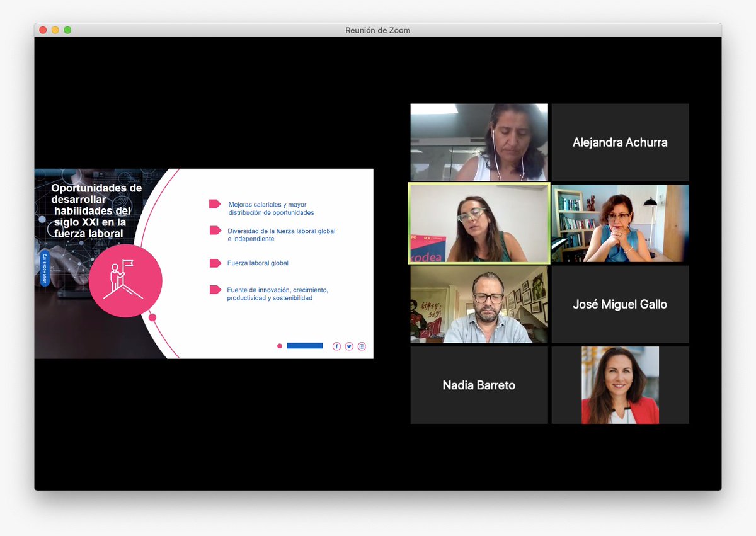Select Alejandra Achurra participant tile

click(x=620, y=142)
